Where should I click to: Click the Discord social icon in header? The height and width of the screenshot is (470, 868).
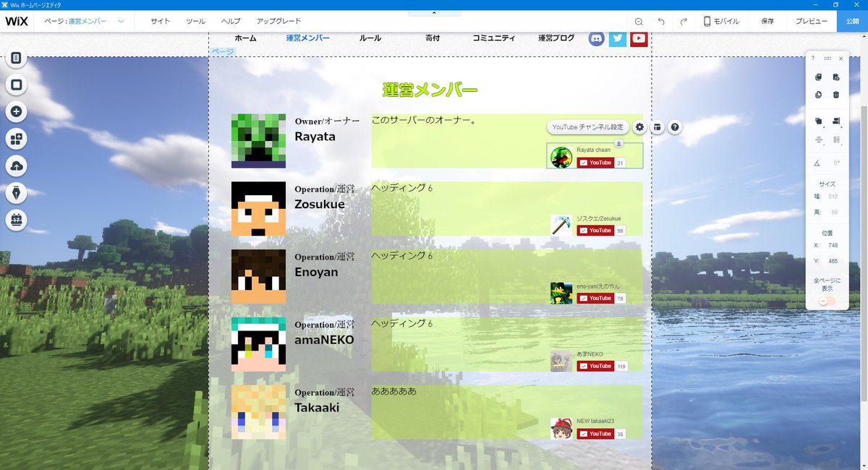point(597,38)
